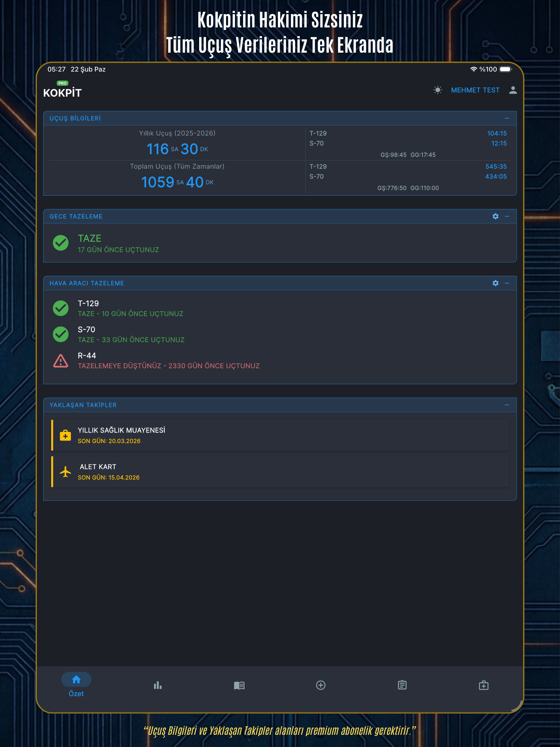Collapse the GECE TAZELEME panel
The image size is (560, 747).
tap(507, 216)
